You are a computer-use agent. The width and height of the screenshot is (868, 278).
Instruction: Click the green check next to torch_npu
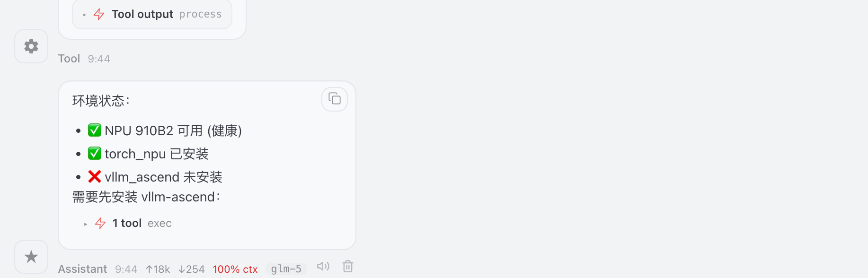[95, 153]
